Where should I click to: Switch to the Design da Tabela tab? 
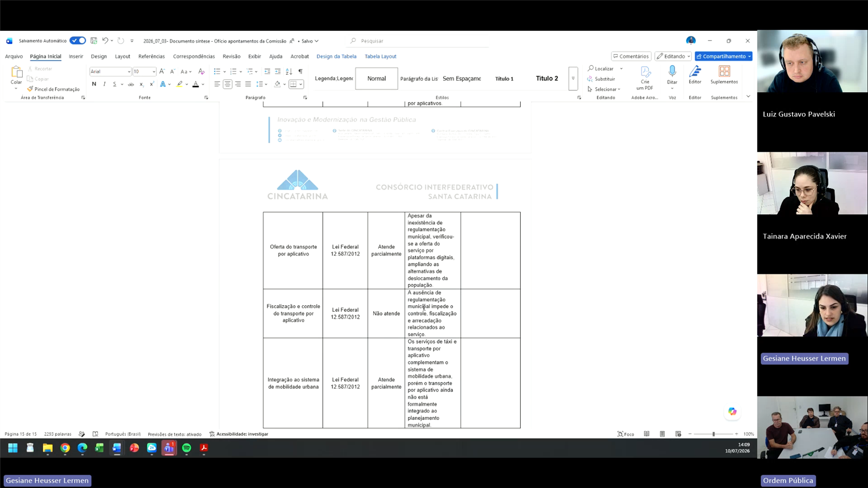336,56
